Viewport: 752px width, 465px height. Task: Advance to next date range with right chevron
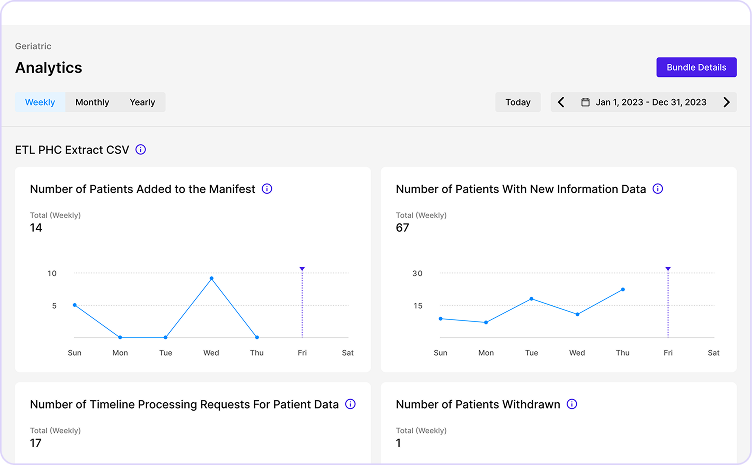pos(727,102)
